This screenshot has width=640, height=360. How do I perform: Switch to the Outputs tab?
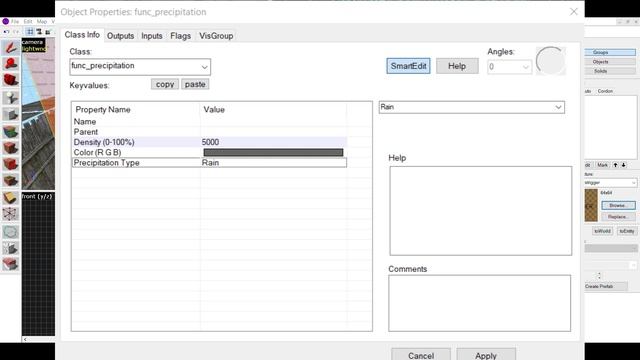[x=120, y=36]
